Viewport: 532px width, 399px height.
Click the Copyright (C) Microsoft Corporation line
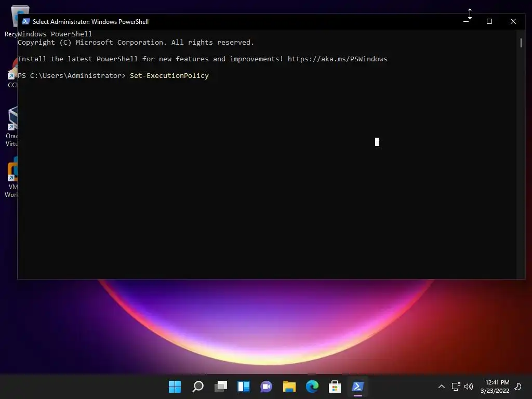coord(136,43)
